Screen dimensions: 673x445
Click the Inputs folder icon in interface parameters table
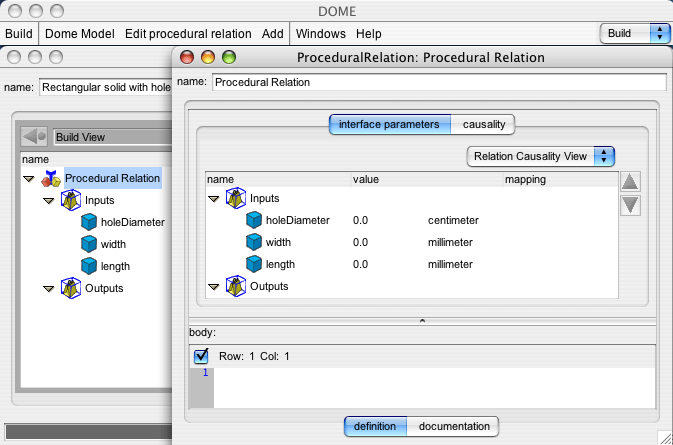click(236, 198)
